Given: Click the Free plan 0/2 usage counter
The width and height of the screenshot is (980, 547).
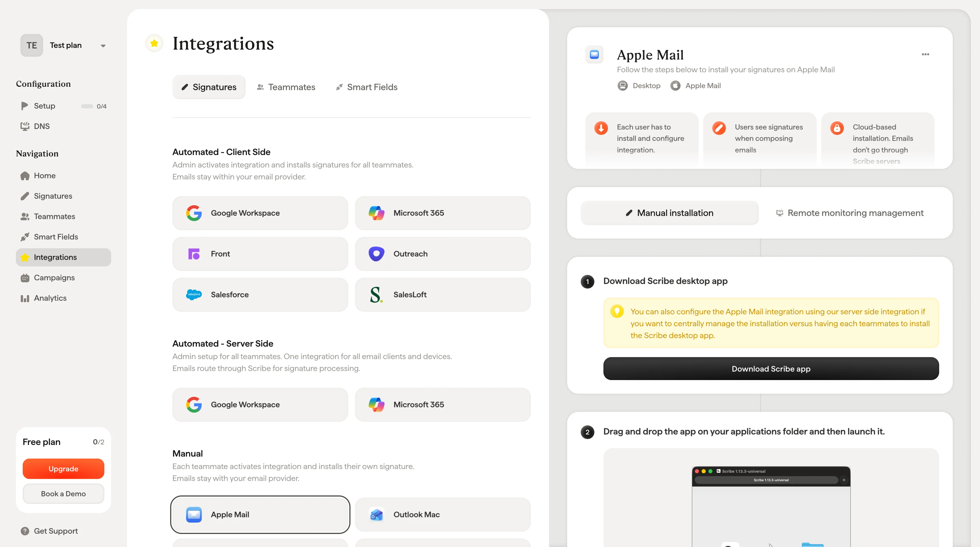Looking at the screenshot, I should (x=98, y=442).
